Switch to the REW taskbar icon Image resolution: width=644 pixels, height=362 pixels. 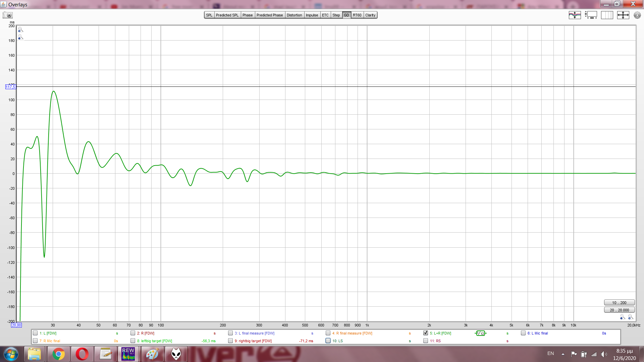tap(128, 354)
